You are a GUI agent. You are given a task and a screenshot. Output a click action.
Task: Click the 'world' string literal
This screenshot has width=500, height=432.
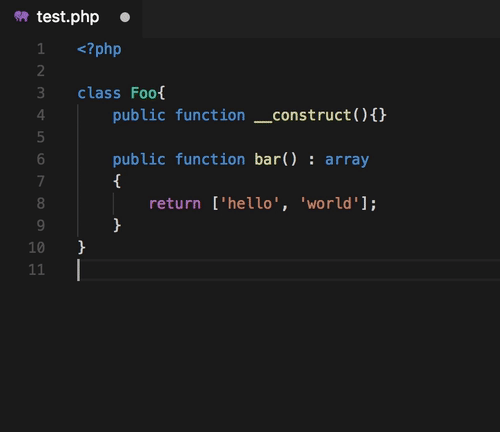coord(329,203)
